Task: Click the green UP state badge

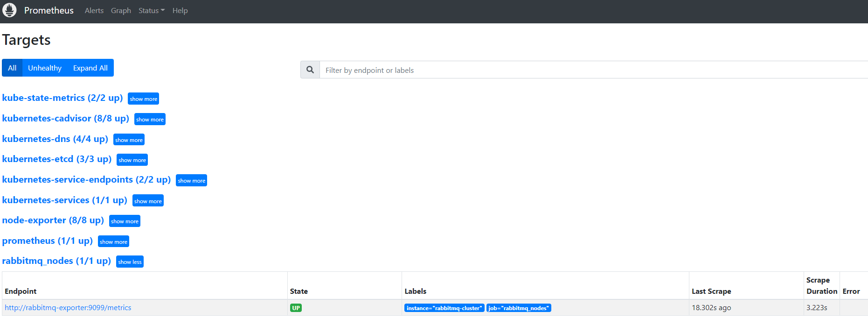Action: (296, 308)
